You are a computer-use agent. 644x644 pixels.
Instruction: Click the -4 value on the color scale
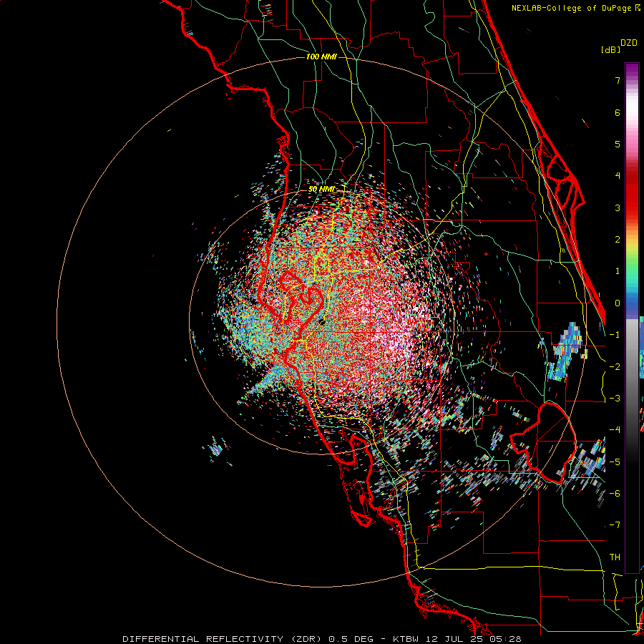pyautogui.click(x=615, y=430)
